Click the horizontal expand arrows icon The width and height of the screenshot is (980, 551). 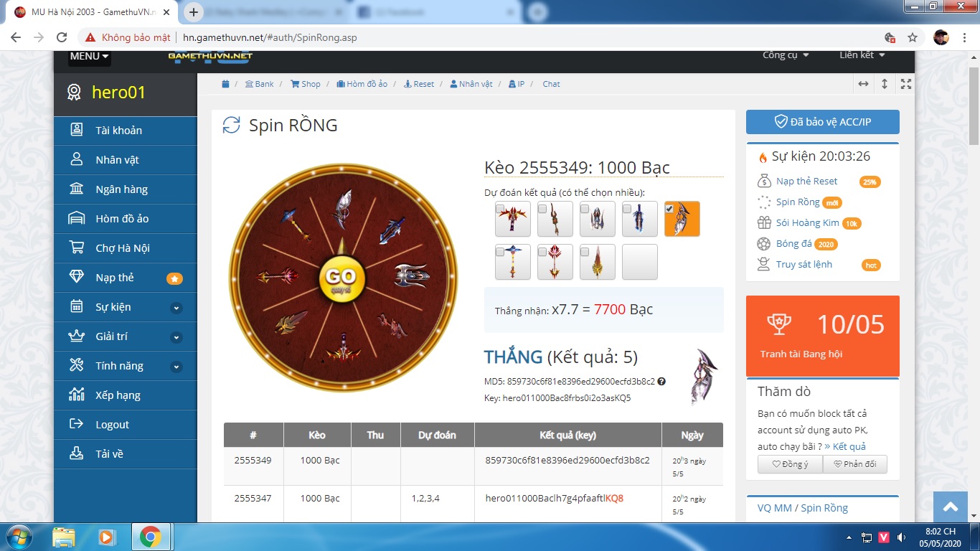(x=863, y=84)
